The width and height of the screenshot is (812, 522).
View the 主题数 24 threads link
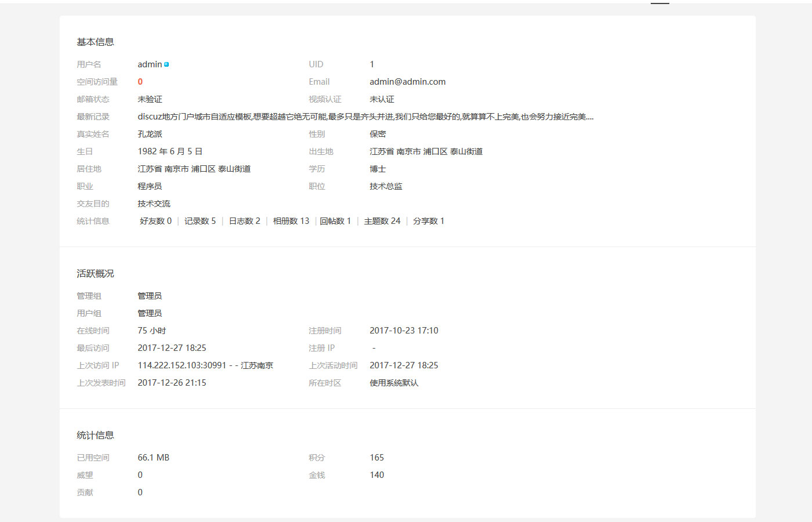pos(382,221)
